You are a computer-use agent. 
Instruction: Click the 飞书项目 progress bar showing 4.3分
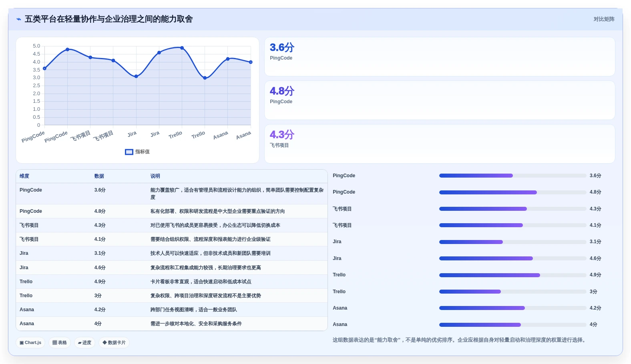pos(513,209)
